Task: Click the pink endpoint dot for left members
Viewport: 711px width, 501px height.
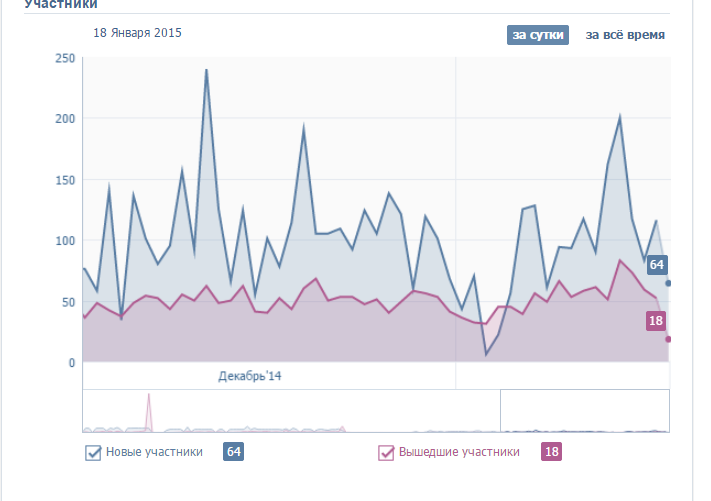Action: [x=668, y=339]
